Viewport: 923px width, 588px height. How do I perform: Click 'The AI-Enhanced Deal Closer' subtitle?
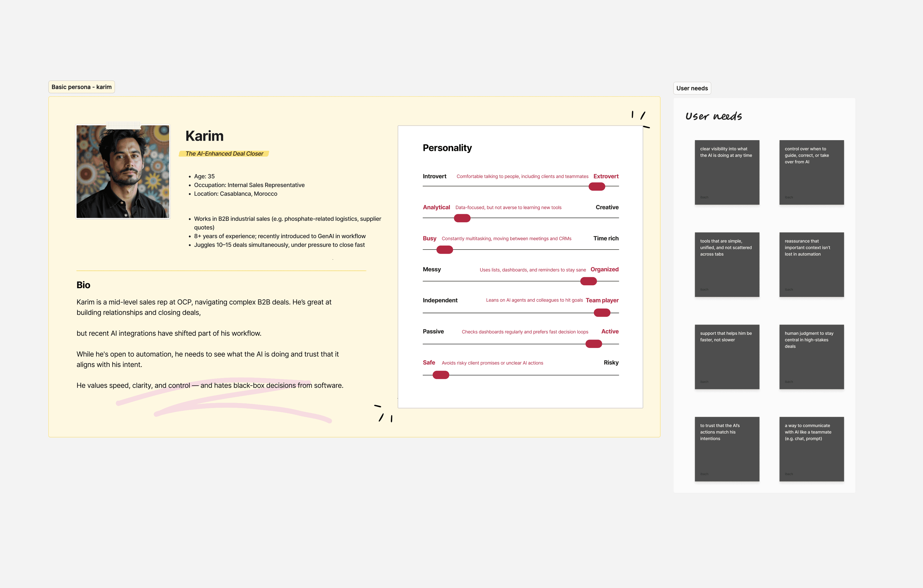coord(224,154)
